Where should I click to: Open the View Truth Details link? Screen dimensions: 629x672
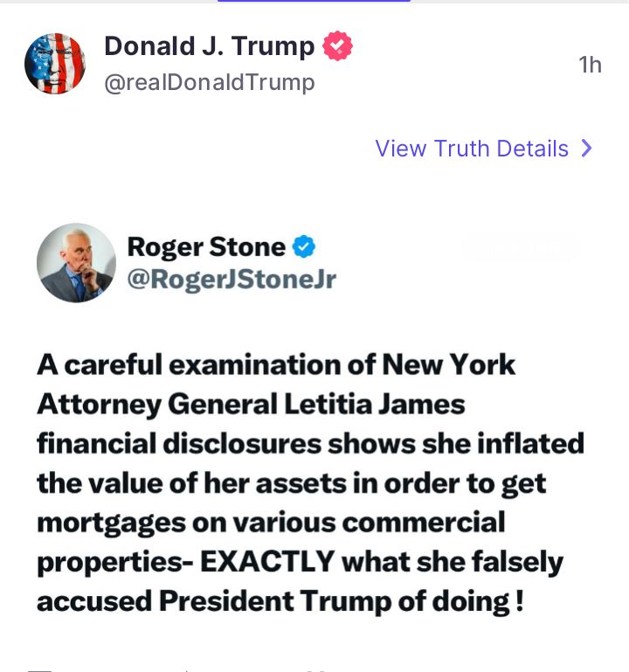pos(472,149)
